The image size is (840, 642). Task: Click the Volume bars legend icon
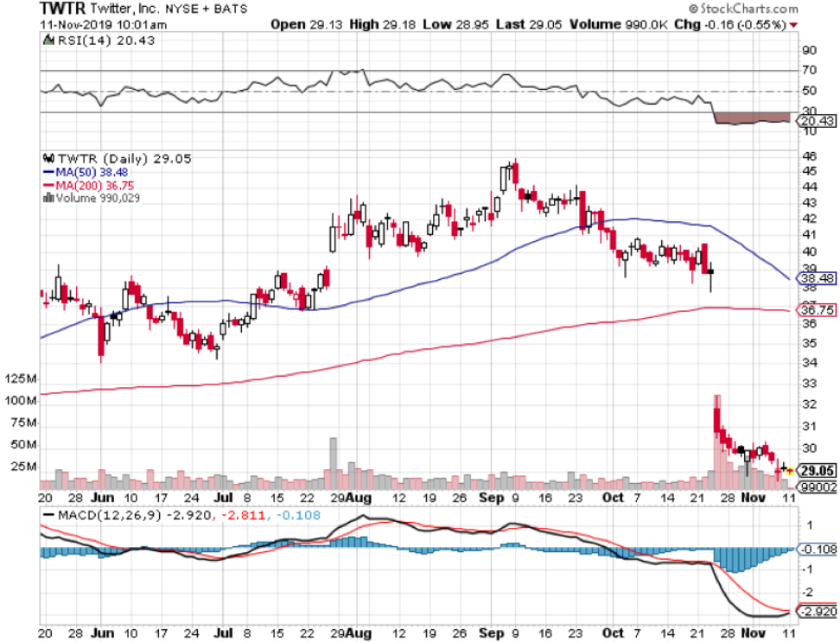48,198
